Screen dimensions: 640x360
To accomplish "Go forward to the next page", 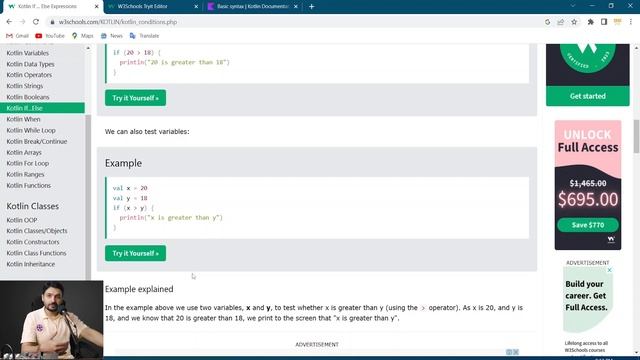I will click(x=22, y=22).
